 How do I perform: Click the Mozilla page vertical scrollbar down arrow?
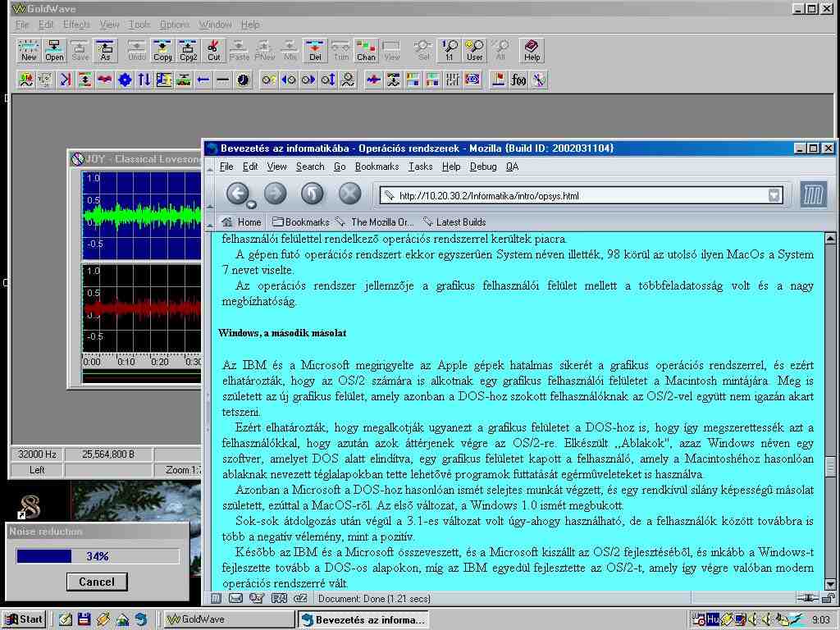[x=830, y=583]
